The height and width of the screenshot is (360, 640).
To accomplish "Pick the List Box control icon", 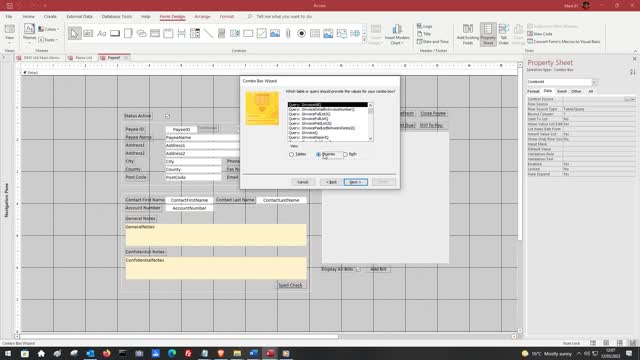I will point(235,33).
